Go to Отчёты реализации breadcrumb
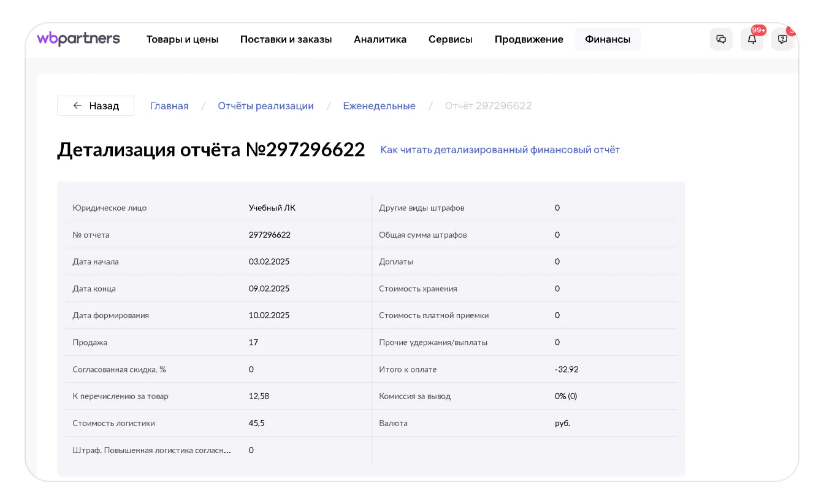The height and width of the screenshot is (504, 824). coord(265,105)
